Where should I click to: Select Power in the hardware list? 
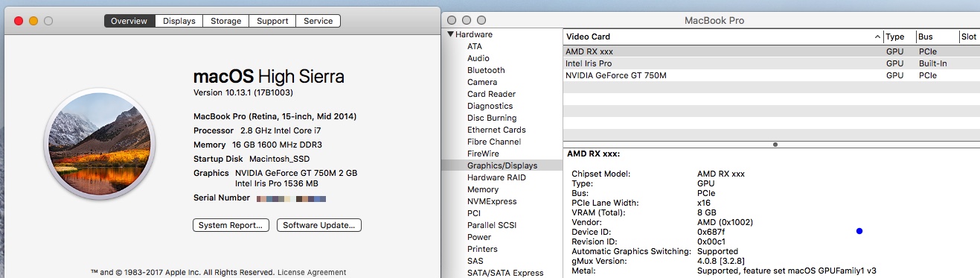point(479,237)
